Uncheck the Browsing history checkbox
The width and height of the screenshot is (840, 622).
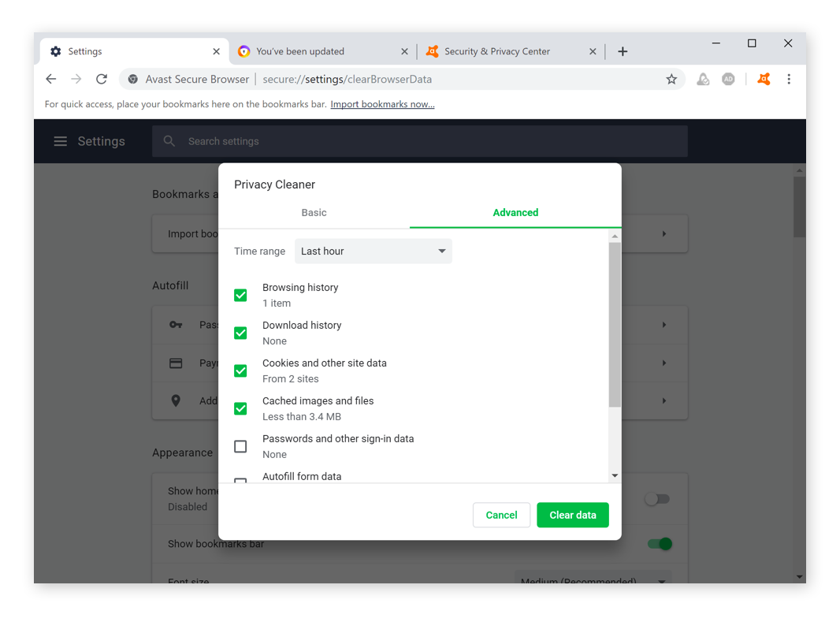[x=240, y=296]
